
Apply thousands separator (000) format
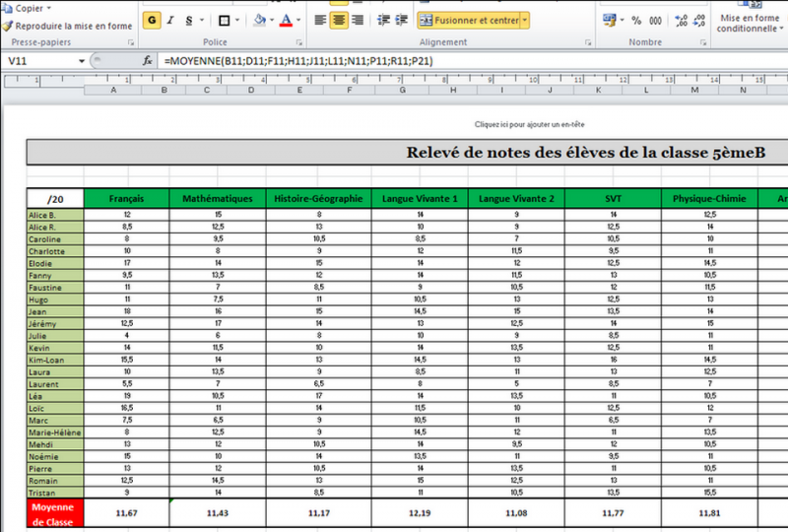pyautogui.click(x=656, y=20)
